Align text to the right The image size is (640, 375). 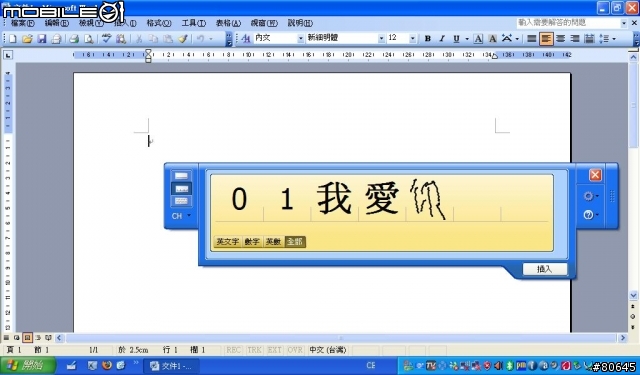[575, 39]
